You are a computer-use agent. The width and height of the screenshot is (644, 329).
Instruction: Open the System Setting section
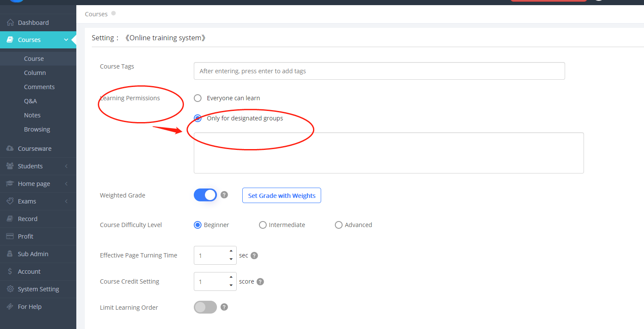(x=38, y=289)
